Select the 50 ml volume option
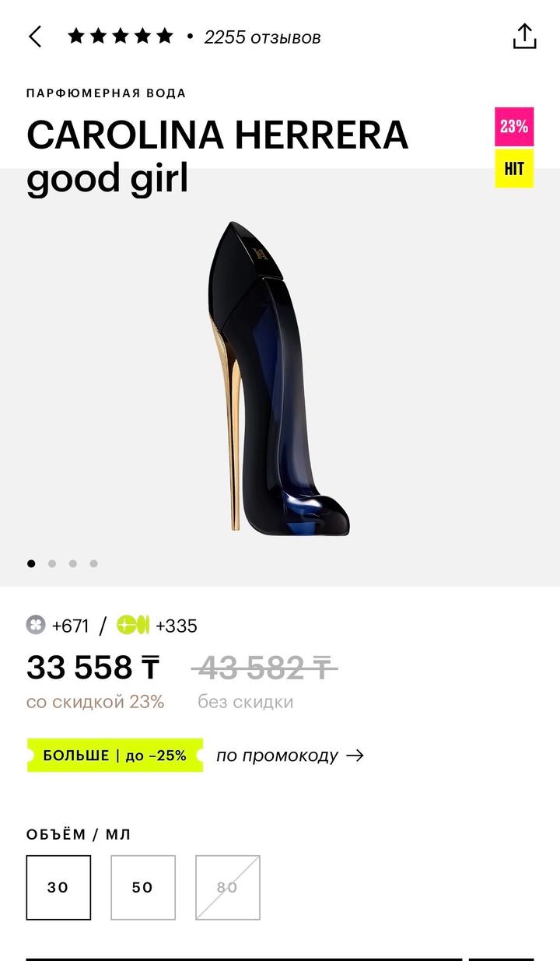 [143, 887]
